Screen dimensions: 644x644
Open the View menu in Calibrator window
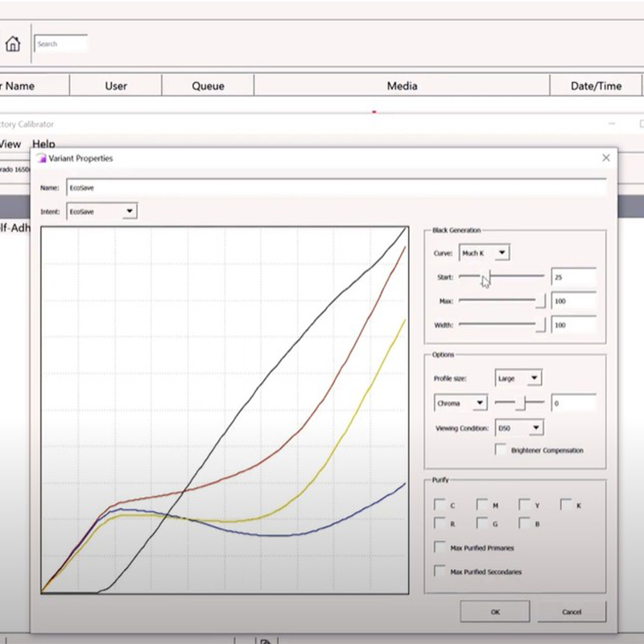tap(10, 144)
